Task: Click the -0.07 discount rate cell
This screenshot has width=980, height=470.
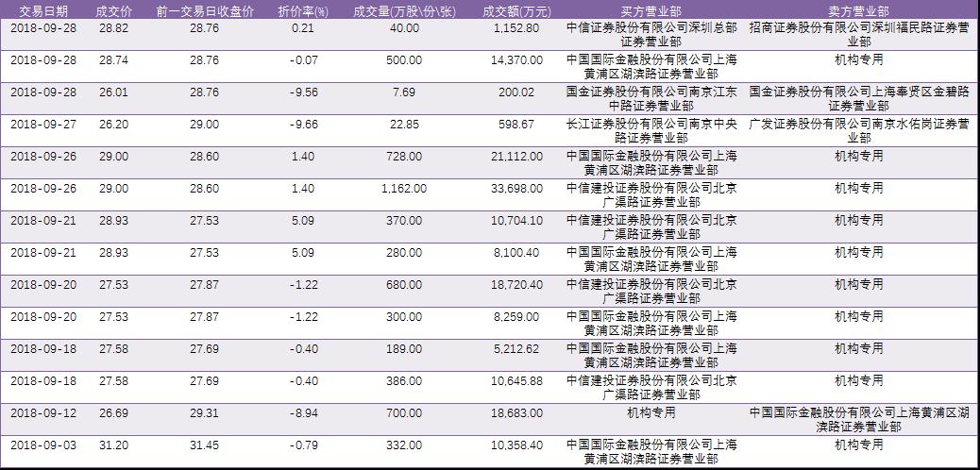Action: (303, 60)
